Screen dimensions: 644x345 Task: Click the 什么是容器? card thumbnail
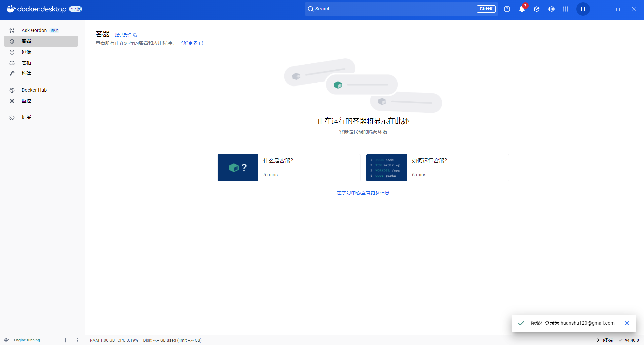pyautogui.click(x=238, y=168)
